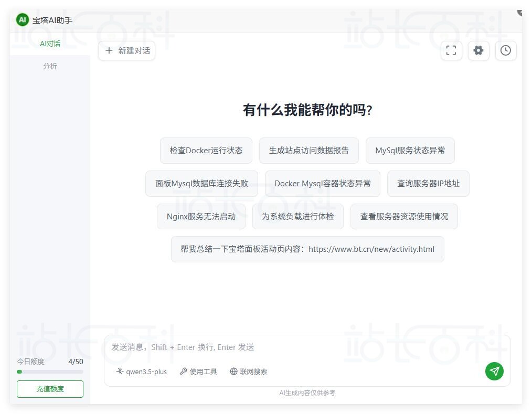
Task: Choose the MySql服务状态异常 prompt
Action: (410, 150)
